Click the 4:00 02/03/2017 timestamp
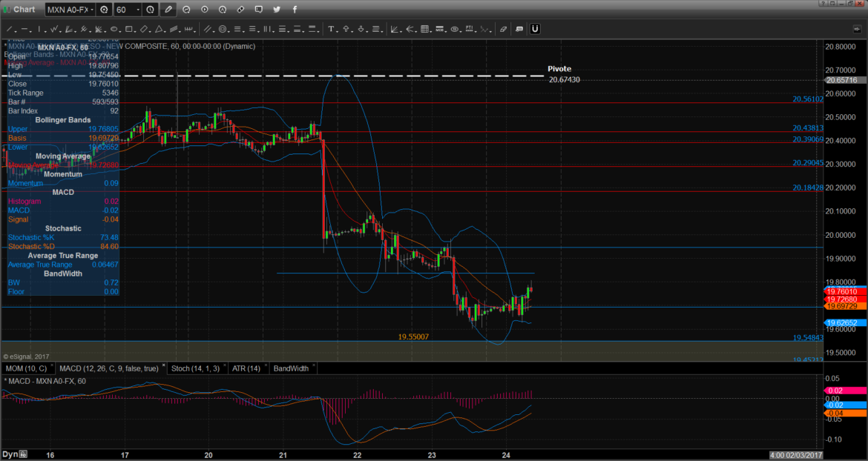 point(796,455)
